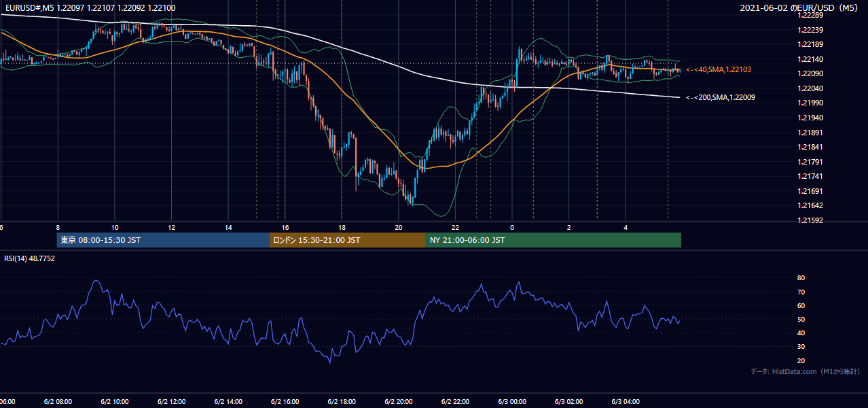868x408 pixels.
Task: Click hour tick 12 under the price chart
Action: click(x=172, y=227)
